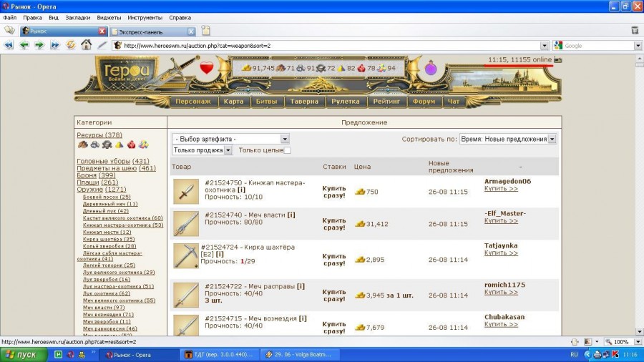Screen dimensions: 644x362
Task: Click the wand password icon
Action: [102, 45]
